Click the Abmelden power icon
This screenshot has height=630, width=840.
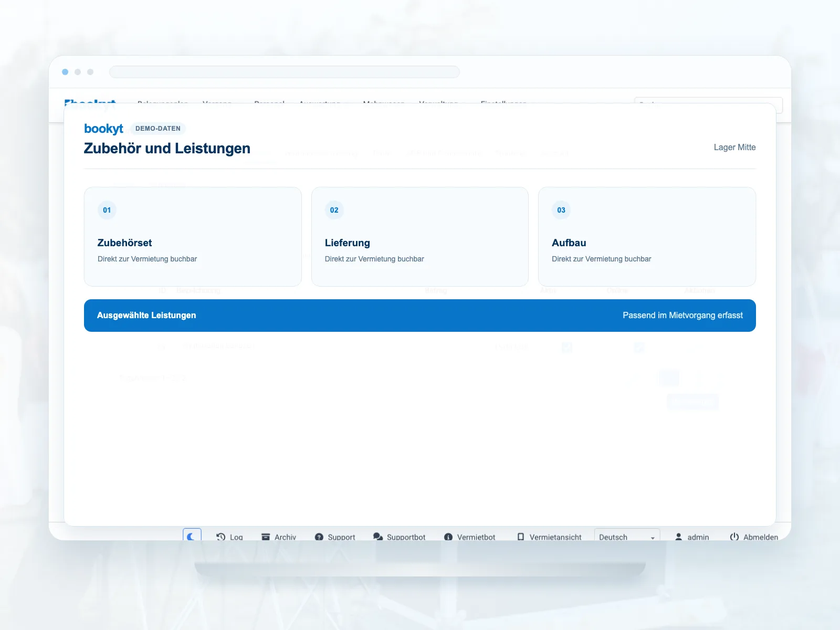[734, 537]
